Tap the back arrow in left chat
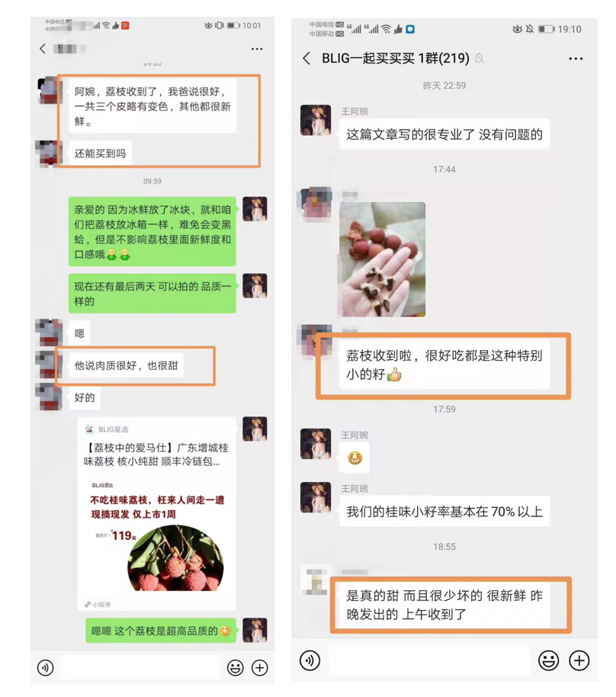 pos(43,49)
